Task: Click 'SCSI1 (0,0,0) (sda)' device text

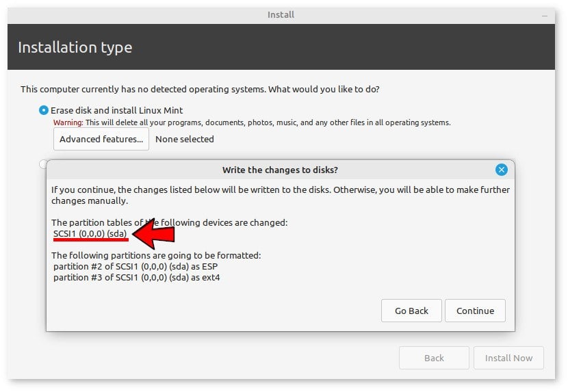Action: point(90,233)
